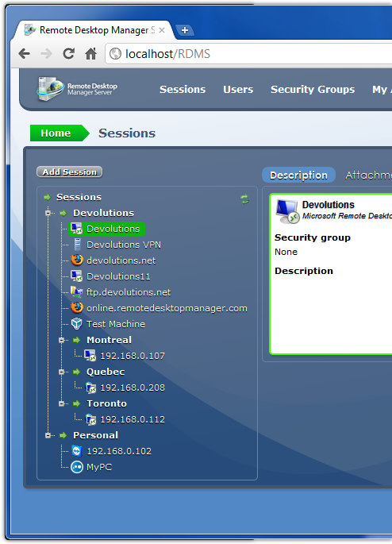The height and width of the screenshot is (544, 392).
Task: Select the Sessions root tree label
Action: [79, 197]
